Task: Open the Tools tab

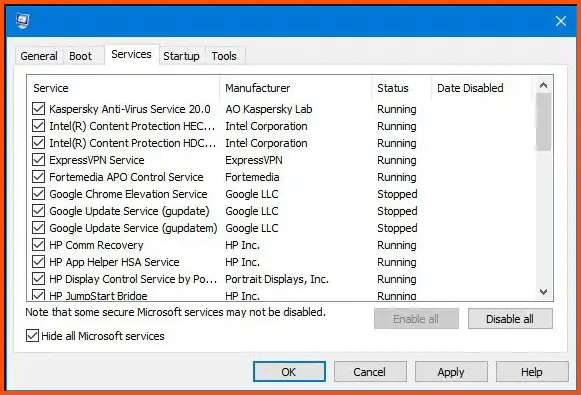Action: coord(224,56)
